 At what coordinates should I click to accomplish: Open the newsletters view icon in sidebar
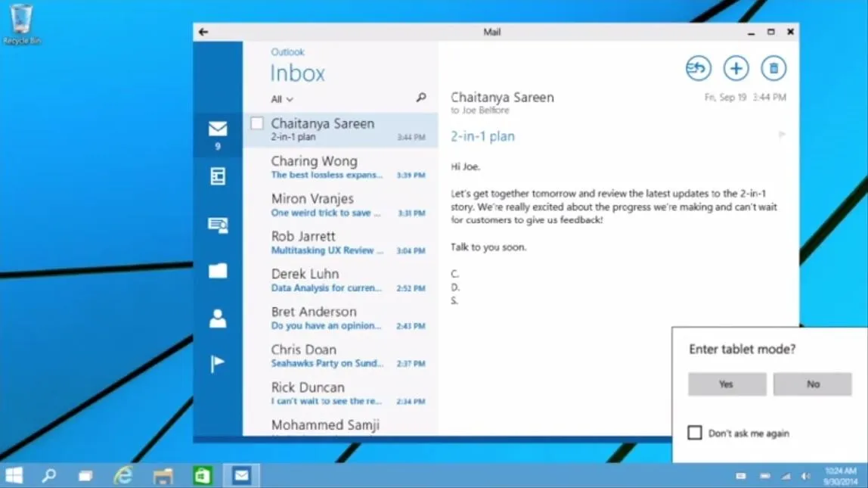click(x=218, y=176)
